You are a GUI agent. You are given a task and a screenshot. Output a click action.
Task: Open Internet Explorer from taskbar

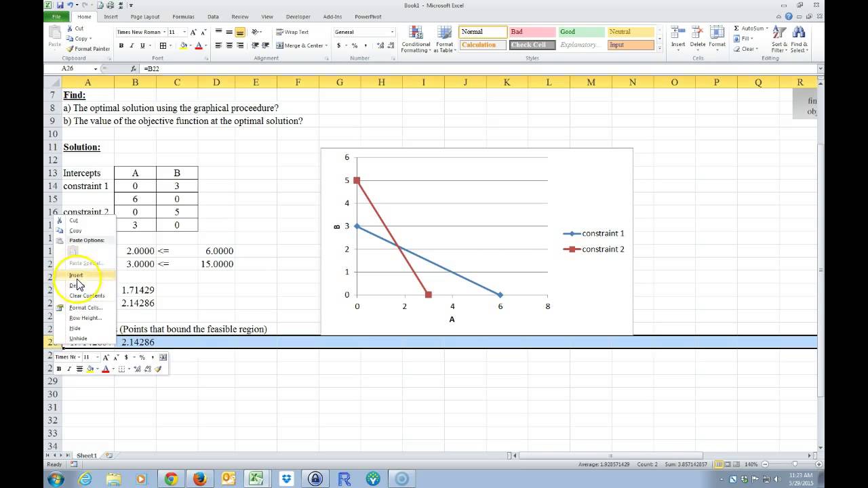coord(85,479)
